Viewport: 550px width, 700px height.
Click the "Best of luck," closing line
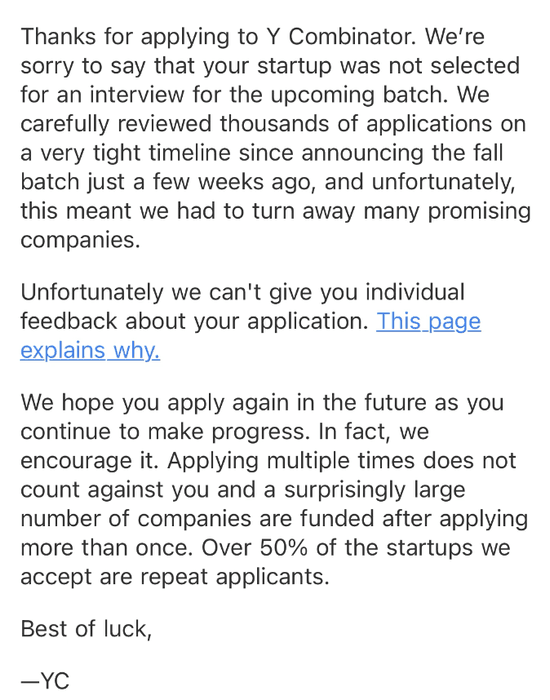tap(86, 629)
